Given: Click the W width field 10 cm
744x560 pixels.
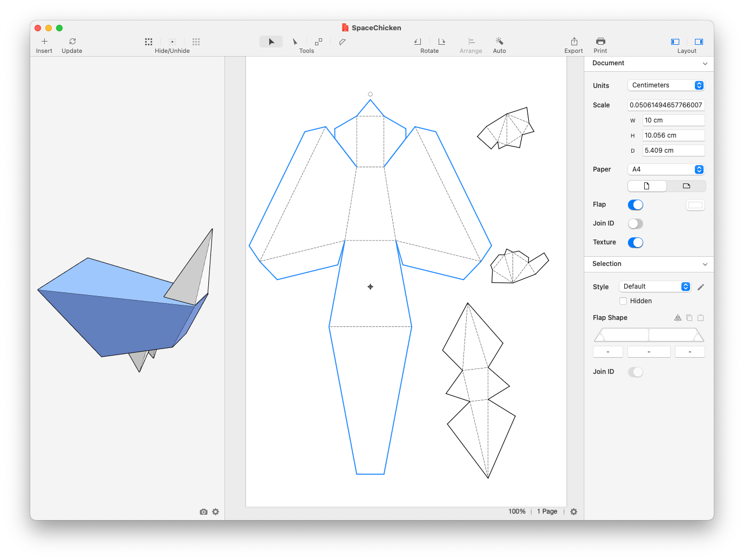Looking at the screenshot, I should [674, 120].
